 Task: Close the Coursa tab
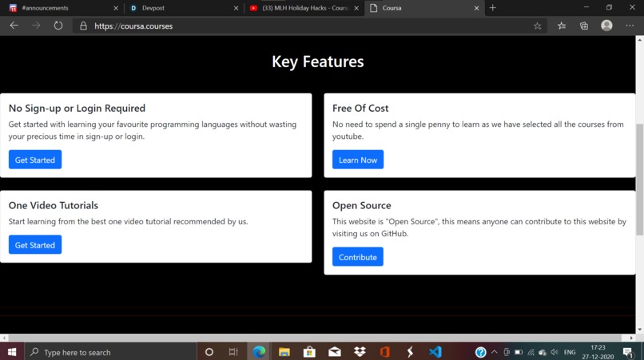[476, 8]
